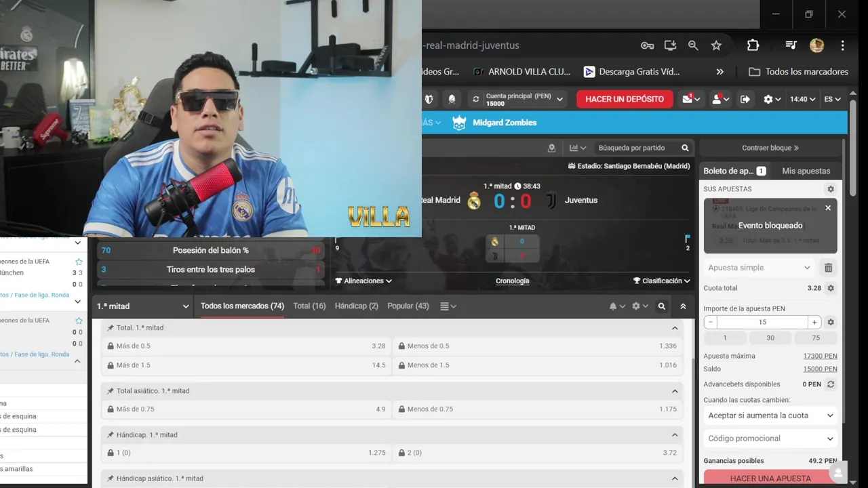
Task: Expand the Código promocional field
Action: [x=770, y=439]
